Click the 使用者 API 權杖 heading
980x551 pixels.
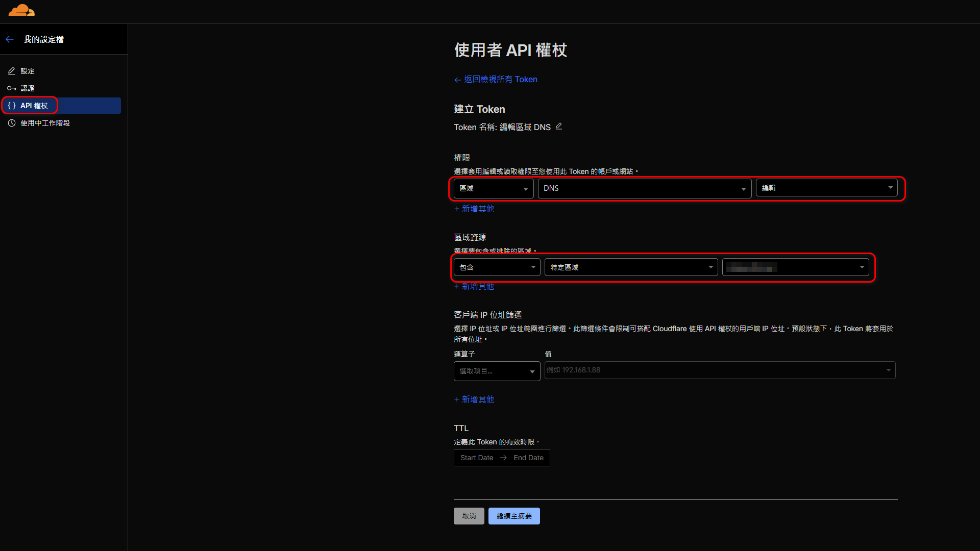510,50
